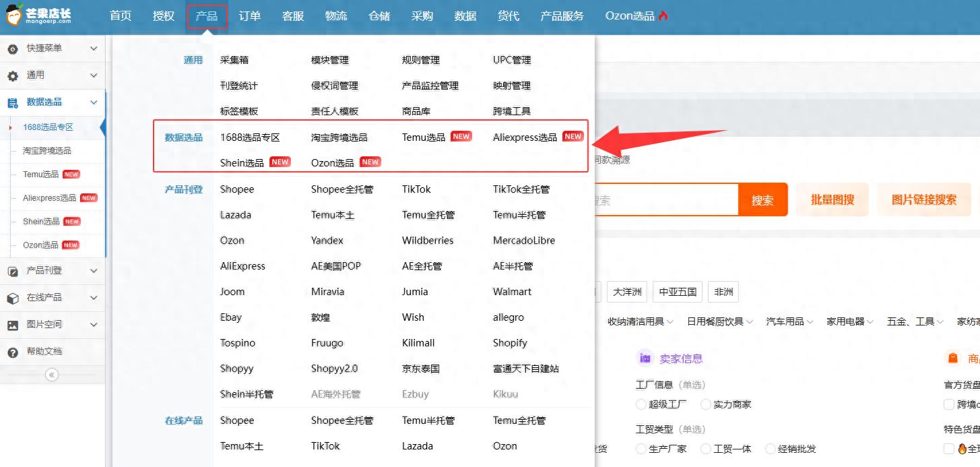Open Shopee全托管 under 在线产品 list

[x=342, y=421]
